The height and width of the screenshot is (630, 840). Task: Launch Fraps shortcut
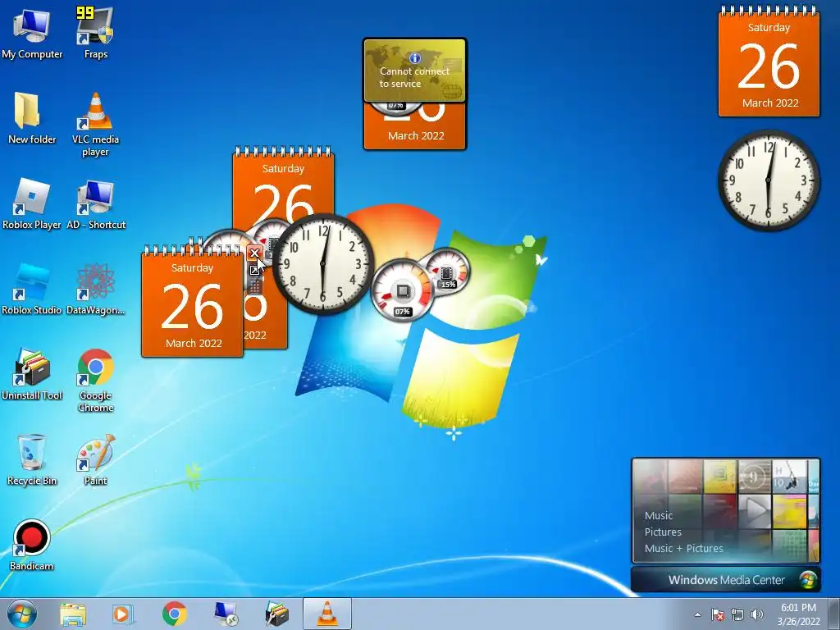pyautogui.click(x=95, y=33)
